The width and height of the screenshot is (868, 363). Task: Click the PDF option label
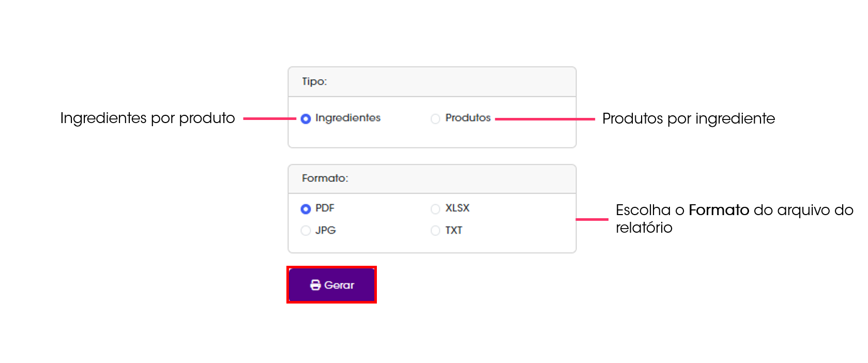[x=325, y=208]
